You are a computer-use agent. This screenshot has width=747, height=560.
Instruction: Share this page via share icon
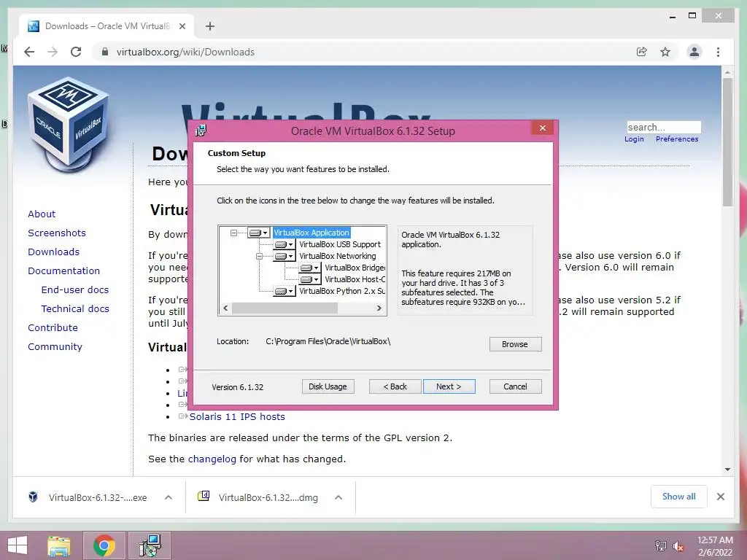[x=642, y=52]
